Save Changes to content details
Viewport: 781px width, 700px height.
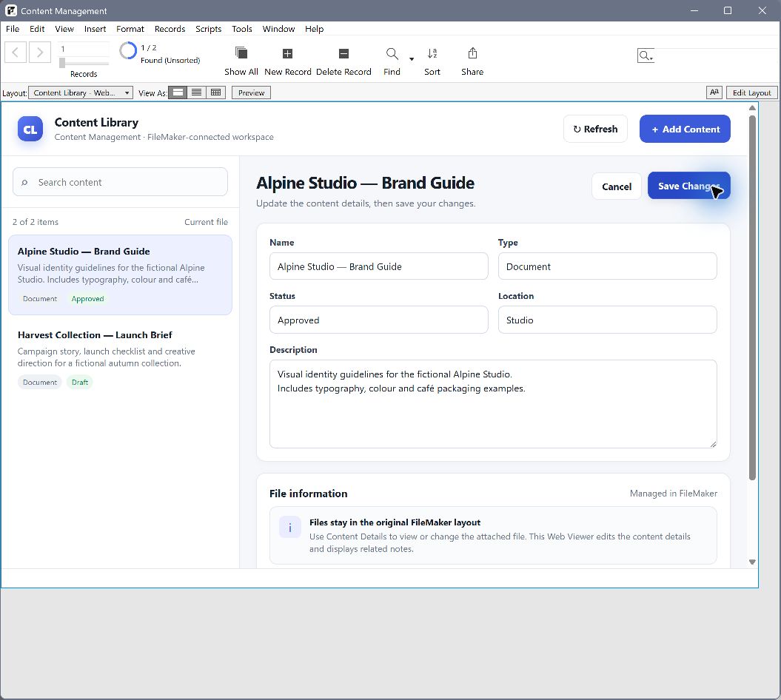[x=689, y=186]
